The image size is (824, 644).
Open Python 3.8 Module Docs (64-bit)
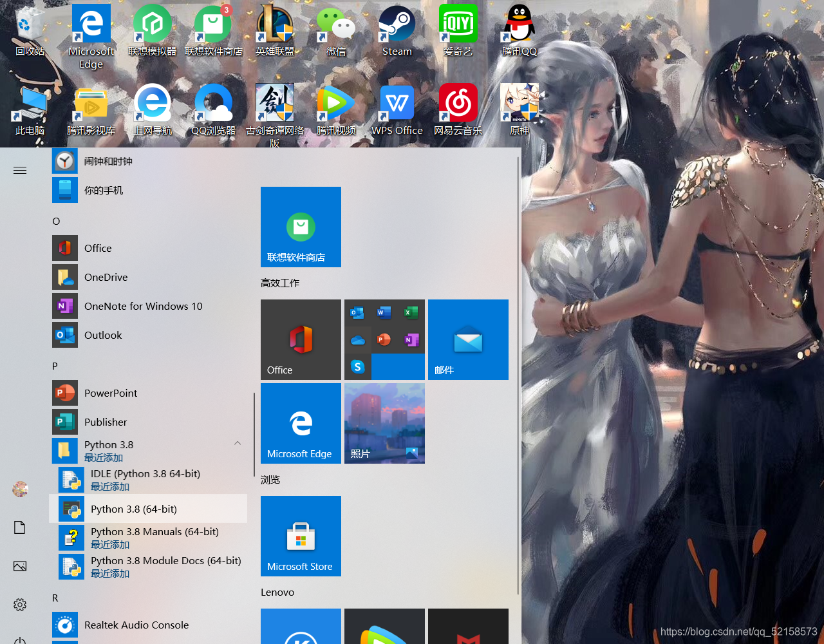[x=148, y=567]
